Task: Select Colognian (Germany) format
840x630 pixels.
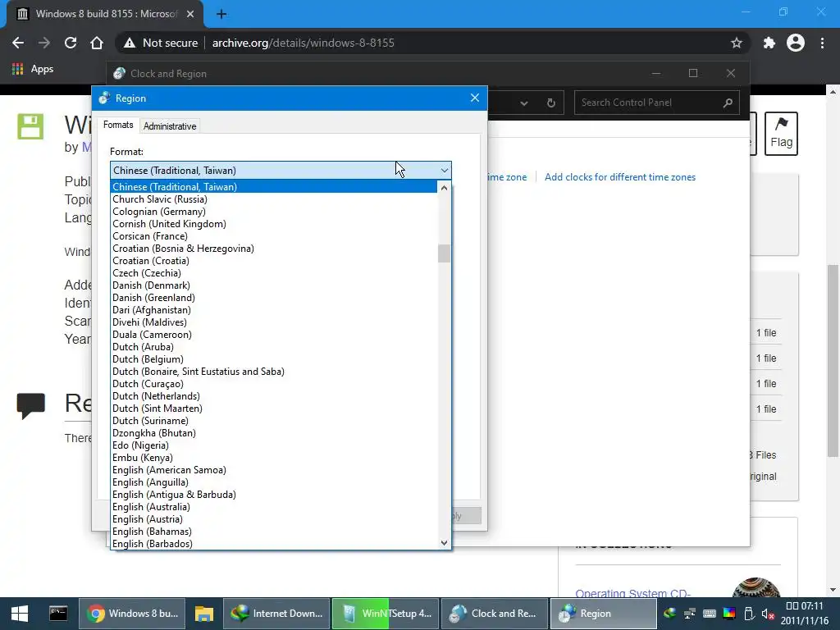Action: (x=273, y=212)
